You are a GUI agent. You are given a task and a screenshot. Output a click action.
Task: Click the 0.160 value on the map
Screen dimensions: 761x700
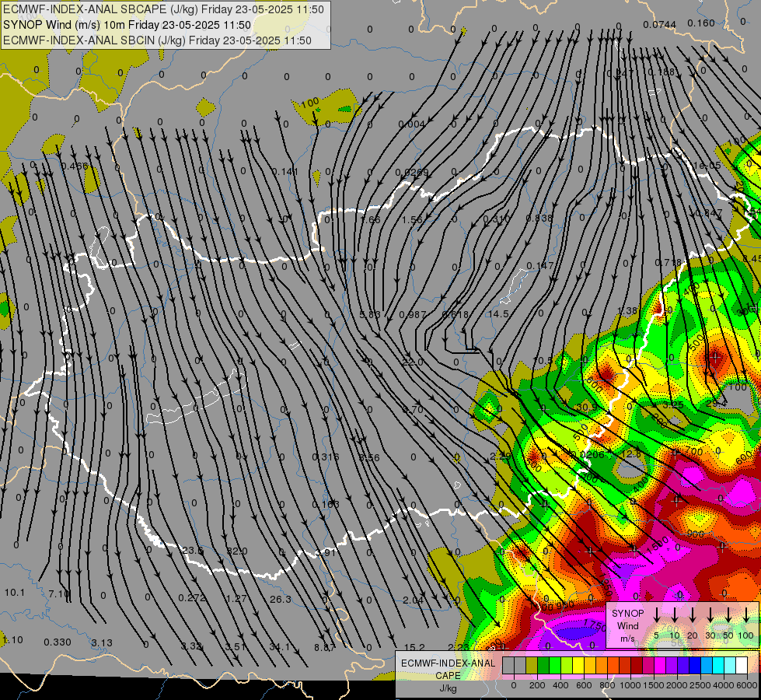click(x=701, y=23)
